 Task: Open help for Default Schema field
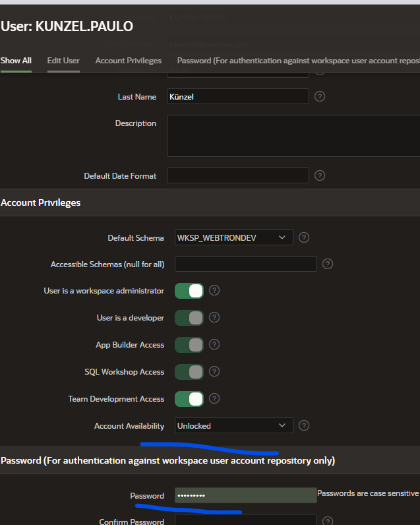[x=304, y=237]
